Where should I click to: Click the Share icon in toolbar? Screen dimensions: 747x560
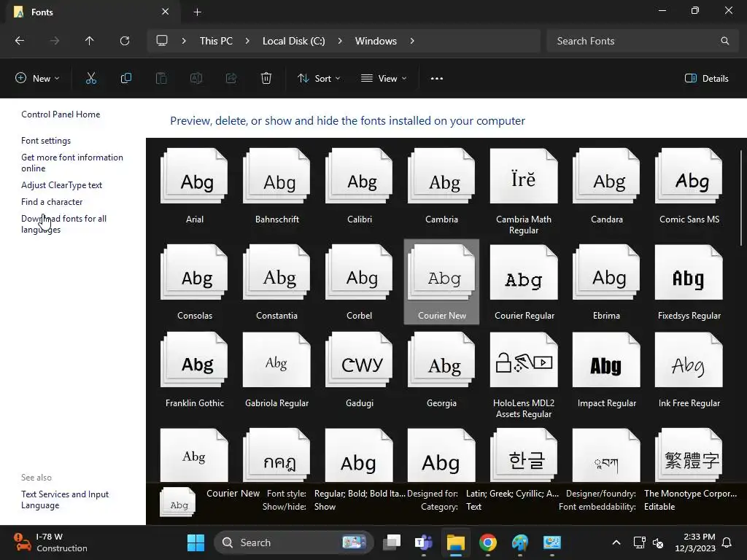[231, 79]
